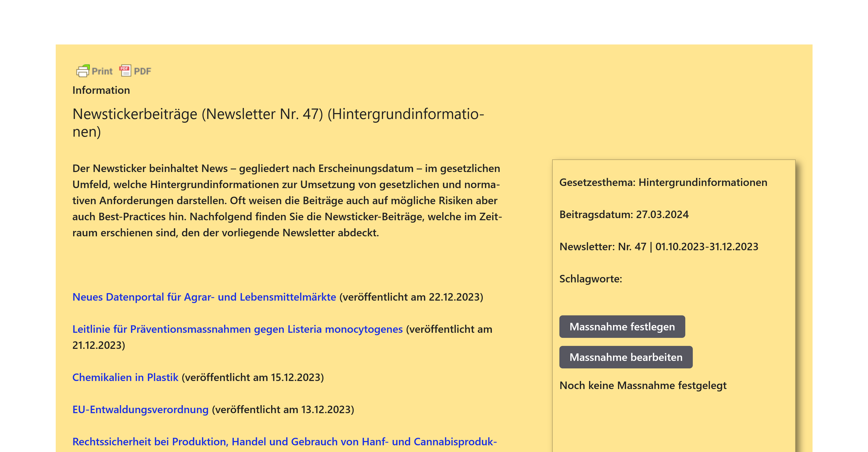Click Beitragsdatum: 27.03.2024 text
This screenshot has height=452, width=868.
(624, 214)
